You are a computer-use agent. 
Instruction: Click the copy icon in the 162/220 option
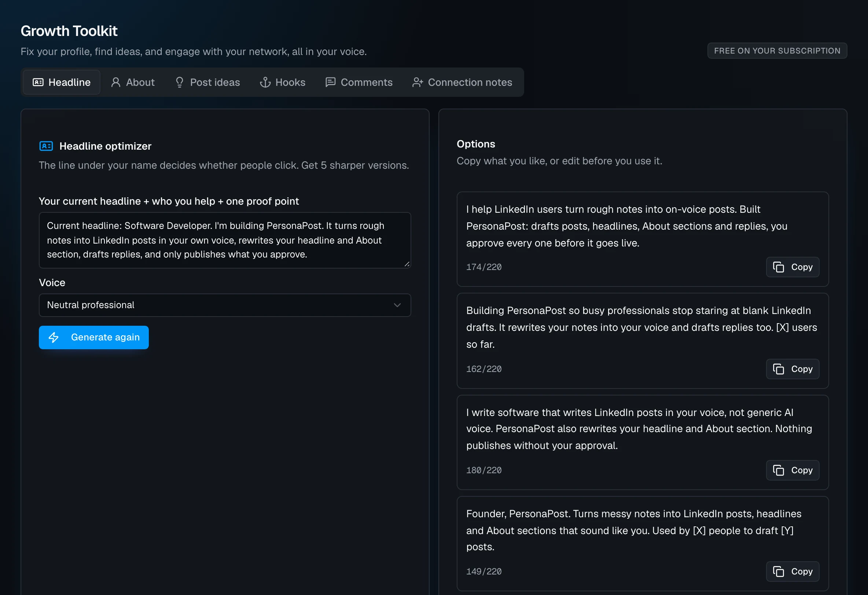tap(778, 369)
